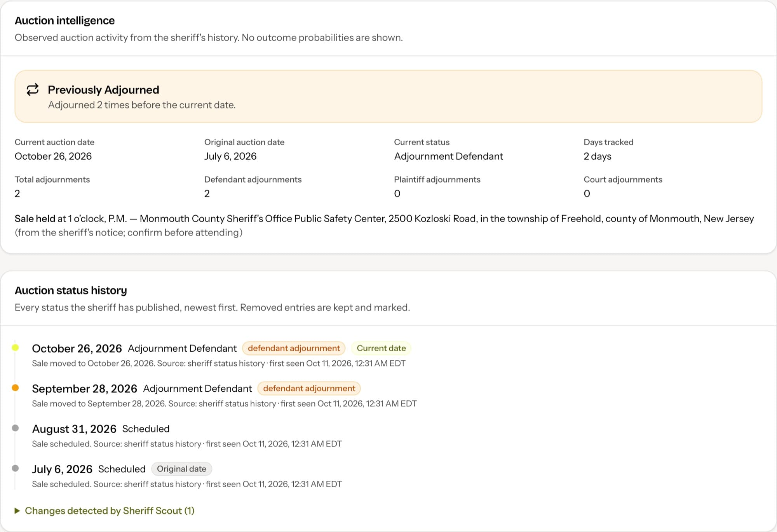Viewport: 777px width, 532px height.
Task: Click the 'Defendant adjournments' label
Action: click(253, 180)
